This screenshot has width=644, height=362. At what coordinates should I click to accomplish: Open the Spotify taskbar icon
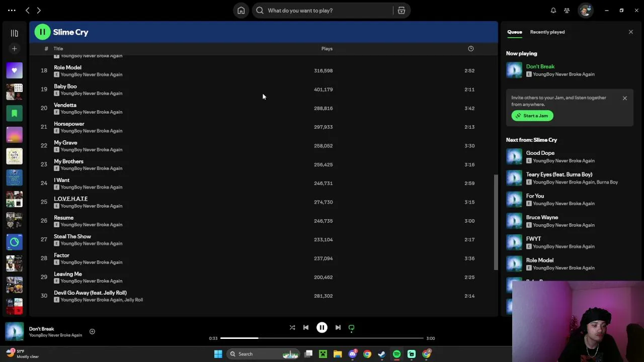tap(396, 354)
